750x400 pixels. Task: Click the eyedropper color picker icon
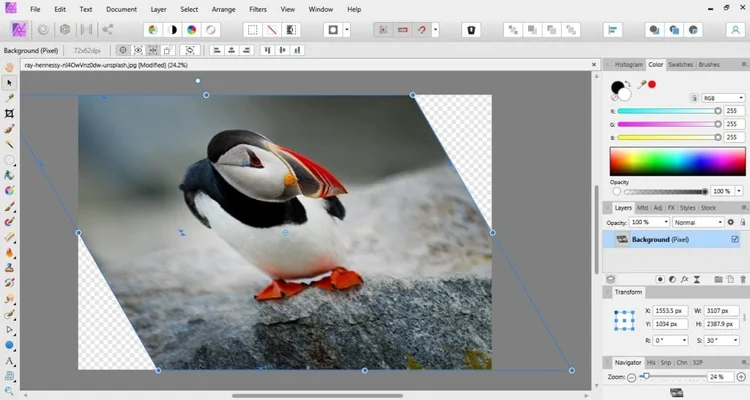640,85
